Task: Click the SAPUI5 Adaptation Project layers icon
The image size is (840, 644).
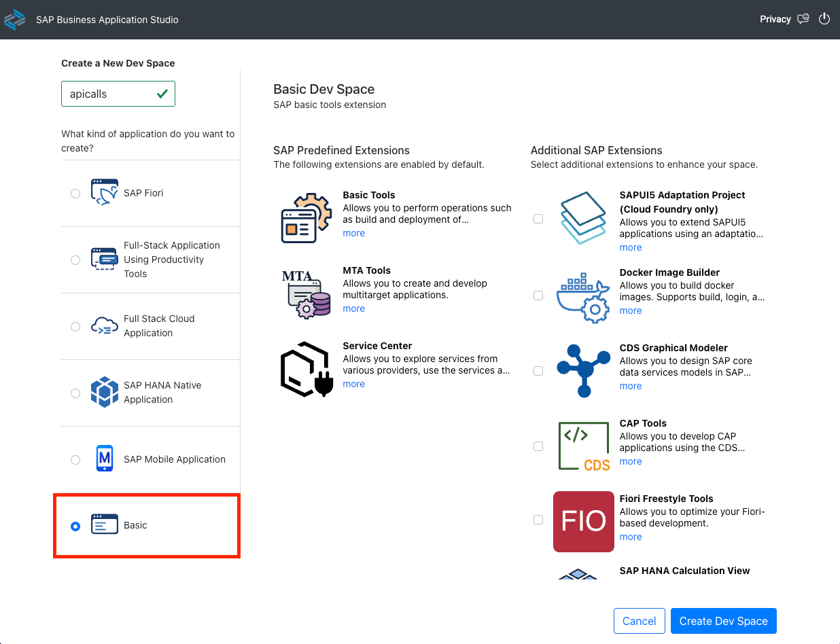Action: coord(582,217)
